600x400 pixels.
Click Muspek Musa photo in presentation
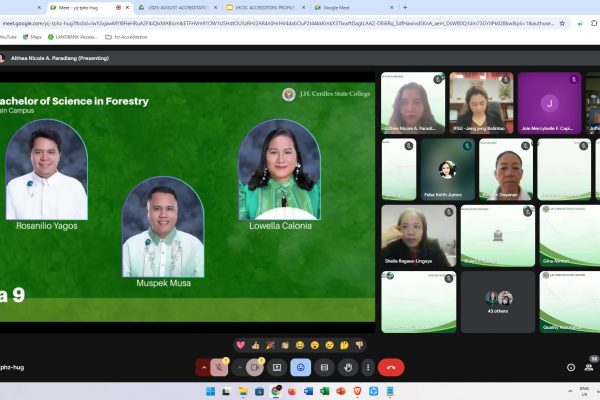pos(163,227)
